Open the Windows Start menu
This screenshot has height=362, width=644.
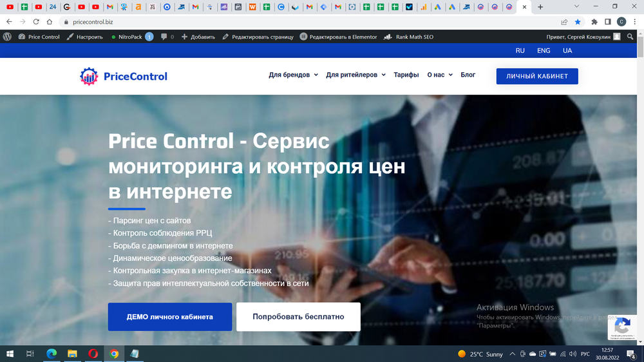click(x=10, y=354)
